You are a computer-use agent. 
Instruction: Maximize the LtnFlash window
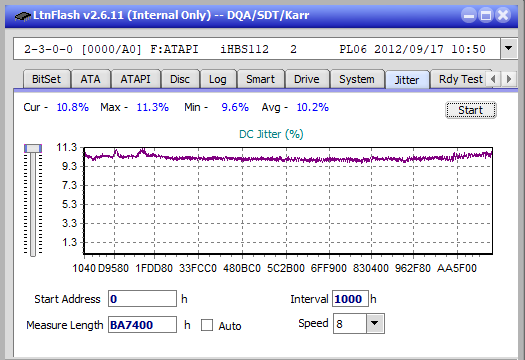click(486, 15)
